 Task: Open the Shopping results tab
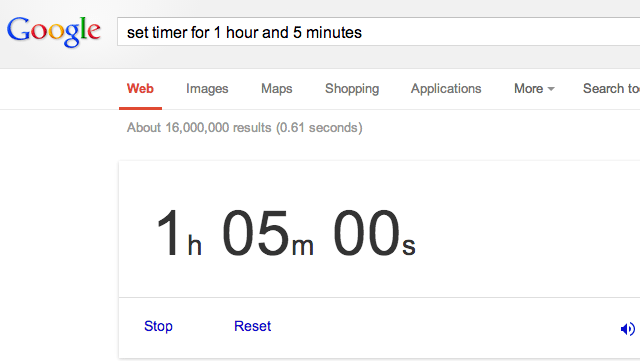click(x=352, y=89)
